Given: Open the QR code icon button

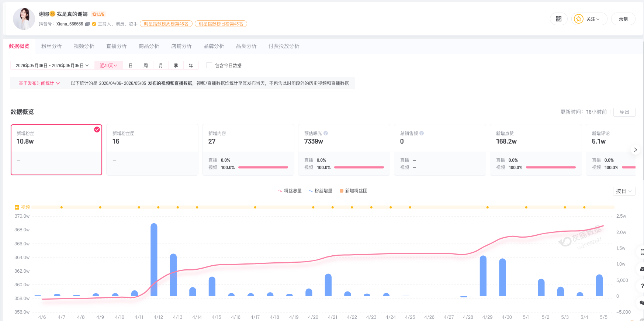Looking at the screenshot, I should [558, 19].
